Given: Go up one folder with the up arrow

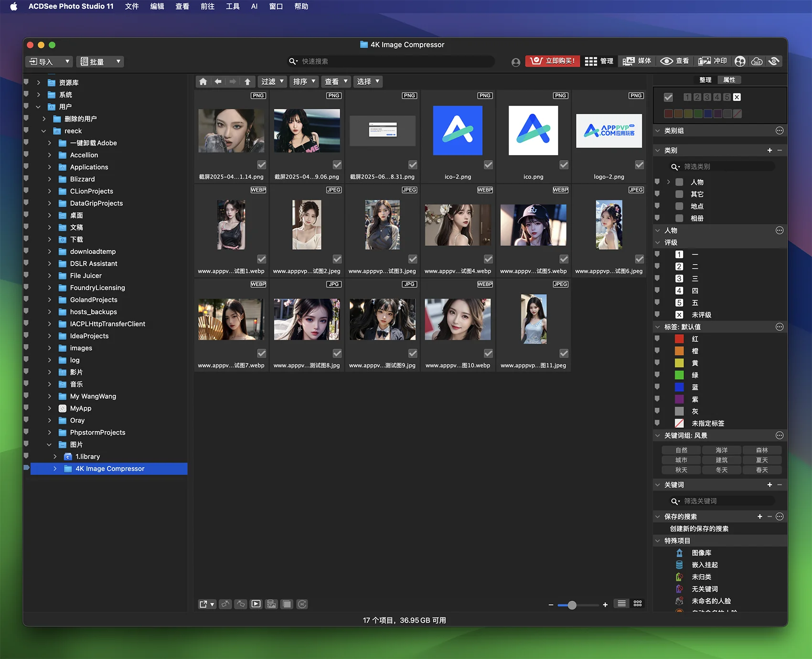Looking at the screenshot, I should coord(247,82).
